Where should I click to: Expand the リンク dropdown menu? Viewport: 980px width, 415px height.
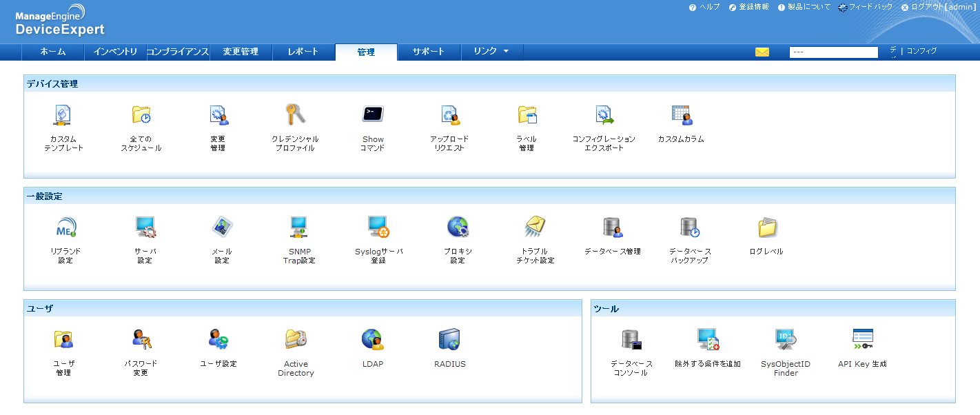pos(491,52)
